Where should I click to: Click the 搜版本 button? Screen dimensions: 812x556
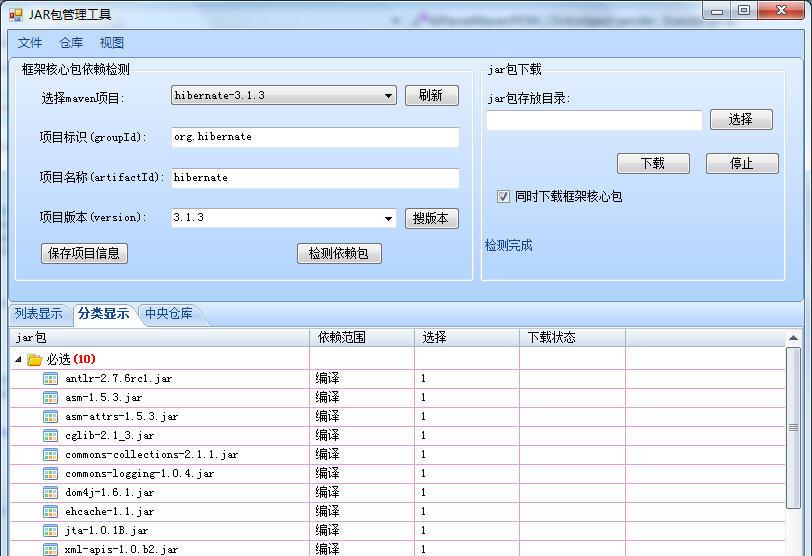coord(431,218)
